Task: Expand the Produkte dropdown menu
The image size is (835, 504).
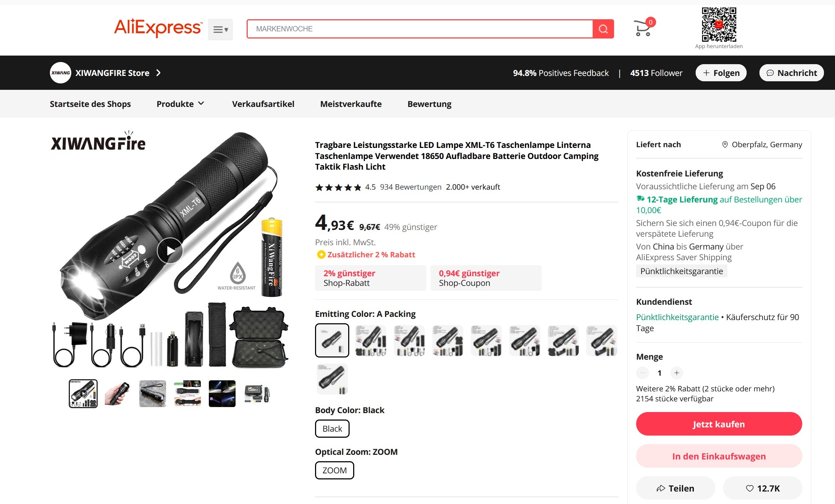Action: [180, 104]
